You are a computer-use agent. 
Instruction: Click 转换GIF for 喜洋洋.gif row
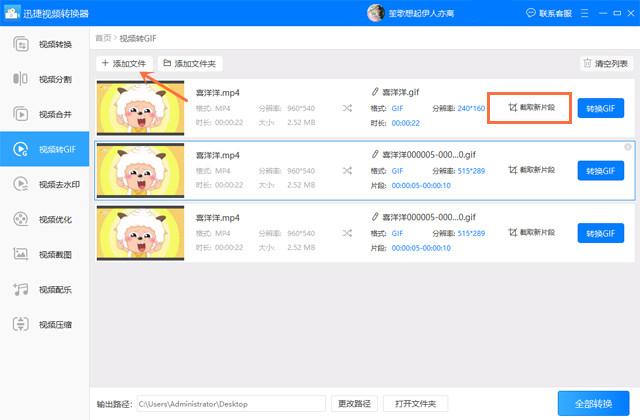(601, 108)
